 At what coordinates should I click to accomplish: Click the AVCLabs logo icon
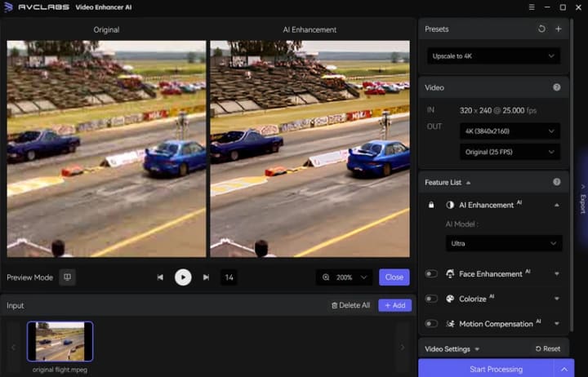coord(8,7)
